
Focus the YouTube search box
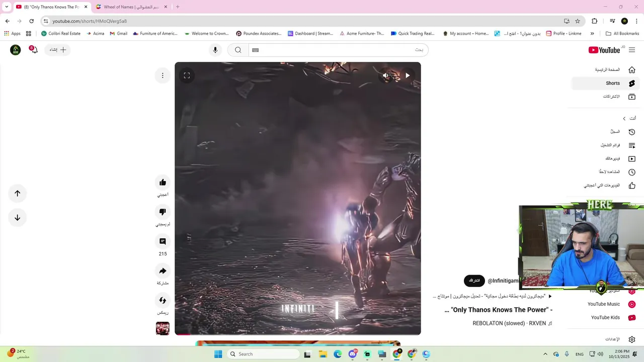click(x=338, y=50)
